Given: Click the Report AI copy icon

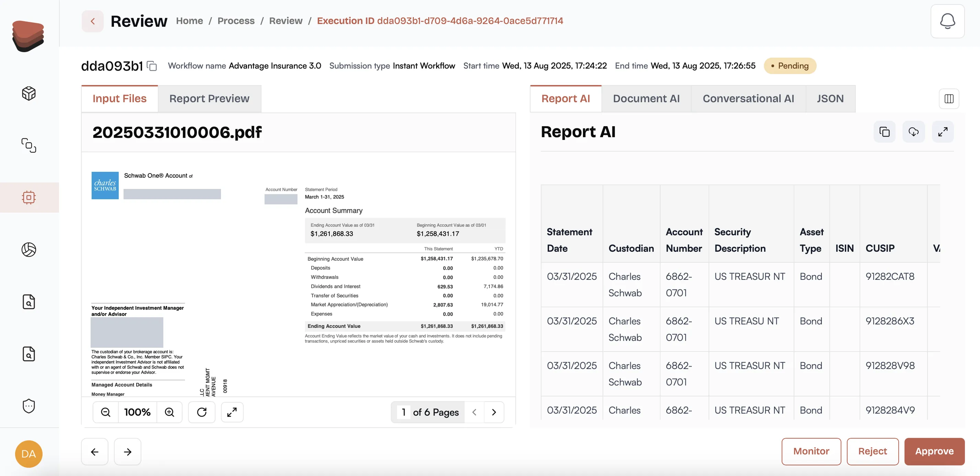Looking at the screenshot, I should tap(884, 132).
